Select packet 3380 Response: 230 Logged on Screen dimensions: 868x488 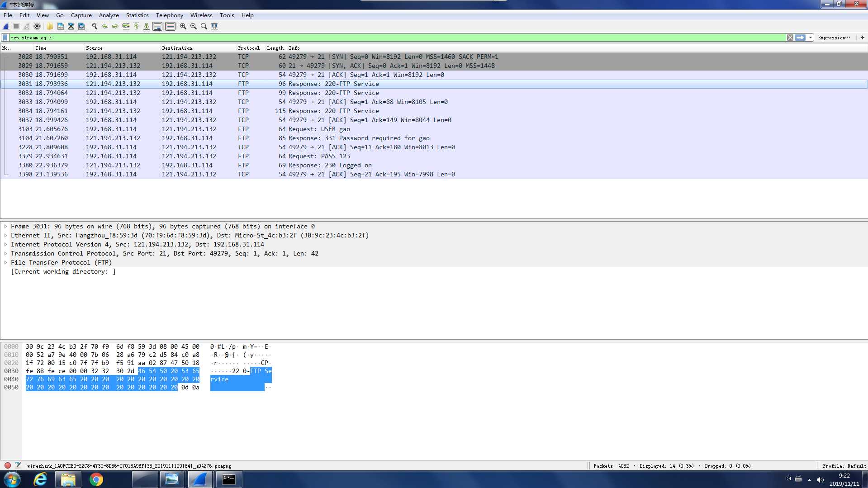(434, 165)
